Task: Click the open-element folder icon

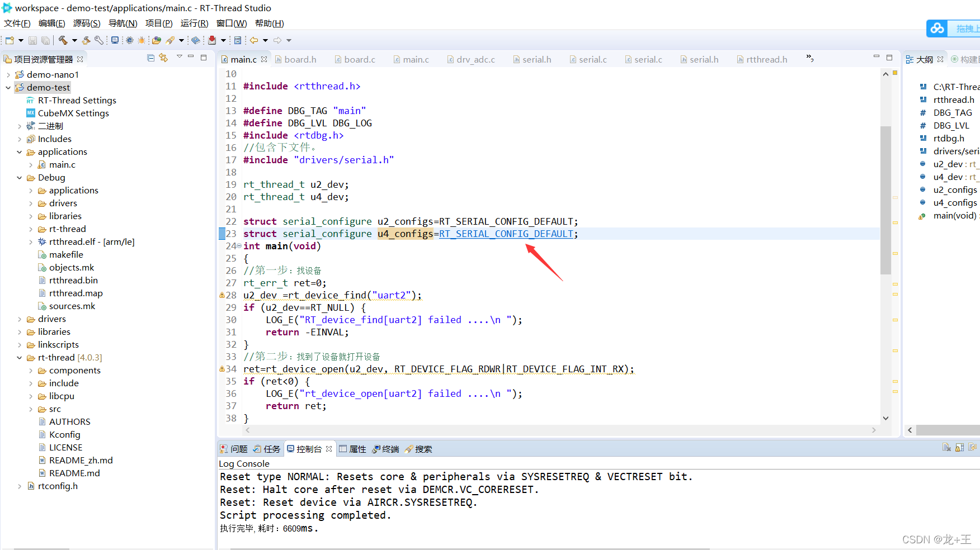Action: [x=157, y=40]
